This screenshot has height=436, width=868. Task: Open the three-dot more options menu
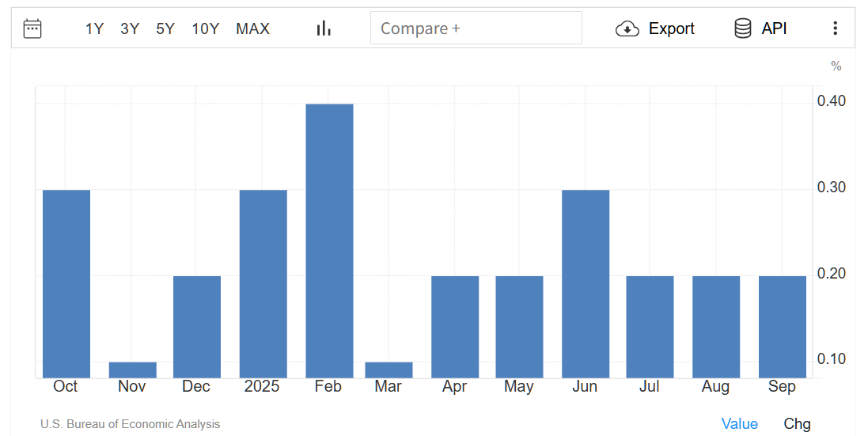835,28
